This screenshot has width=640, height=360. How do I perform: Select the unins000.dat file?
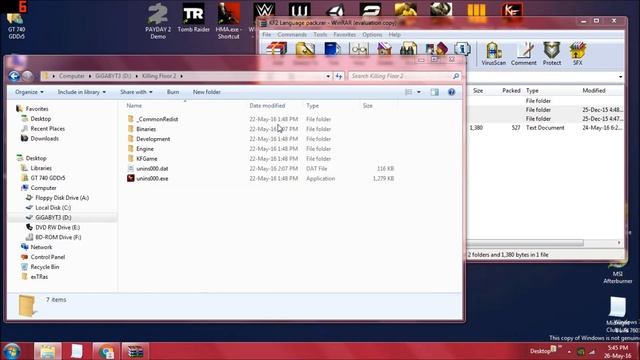[x=152, y=169]
